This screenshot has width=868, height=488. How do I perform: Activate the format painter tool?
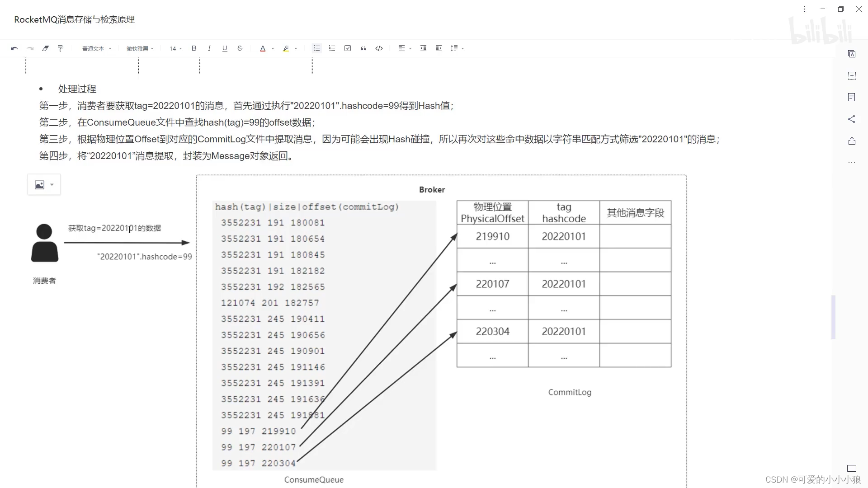pos(61,48)
